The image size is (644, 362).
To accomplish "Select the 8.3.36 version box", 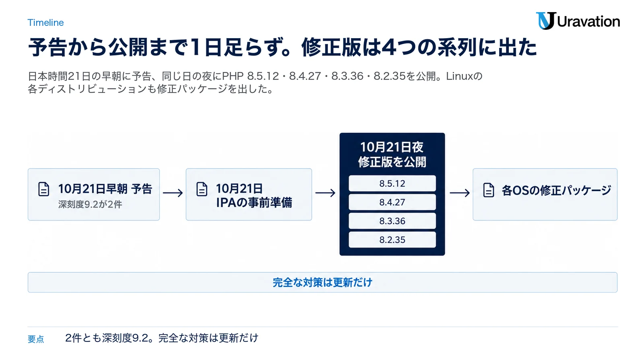I will [x=392, y=221].
